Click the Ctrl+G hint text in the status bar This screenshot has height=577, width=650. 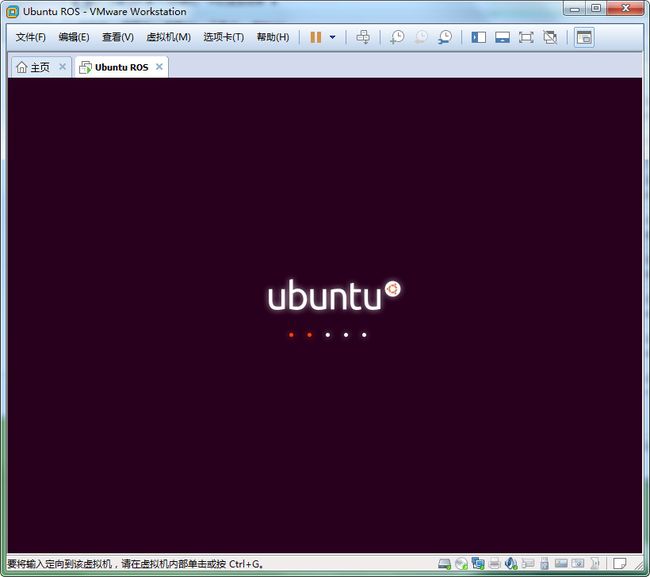246,564
